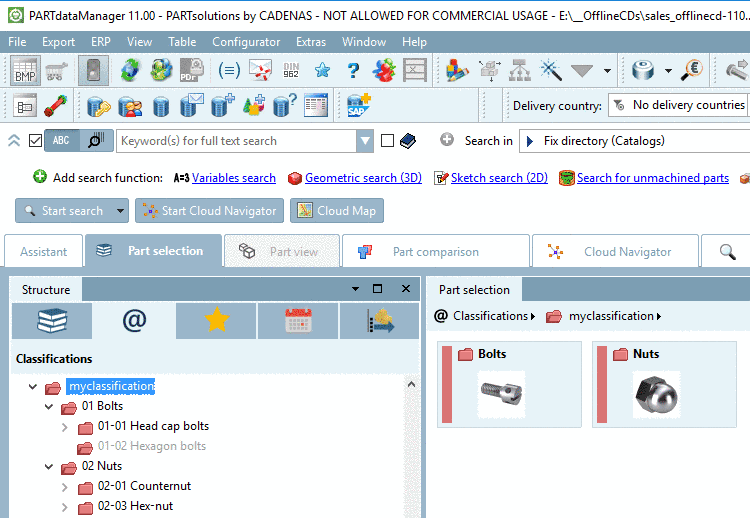
Task: Open the Sketch search (2D) link
Action: click(x=499, y=178)
